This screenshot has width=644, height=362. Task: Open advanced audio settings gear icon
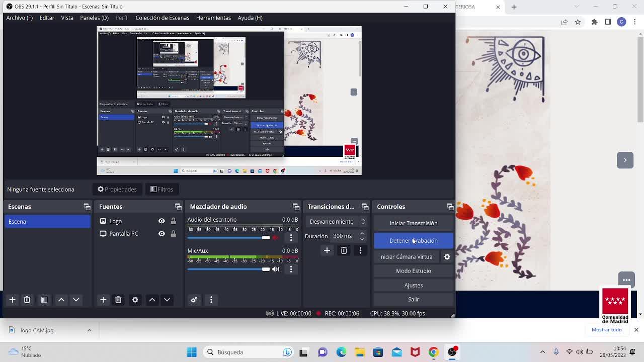click(x=194, y=300)
